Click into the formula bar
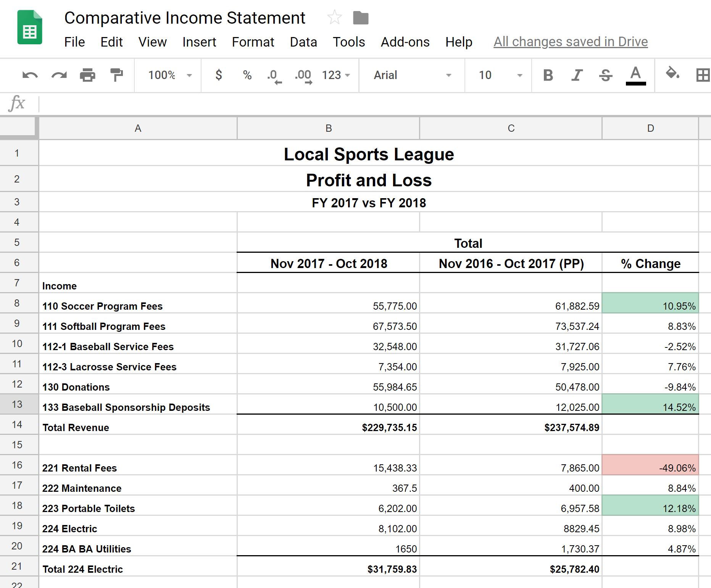The image size is (711, 588). click(x=374, y=103)
